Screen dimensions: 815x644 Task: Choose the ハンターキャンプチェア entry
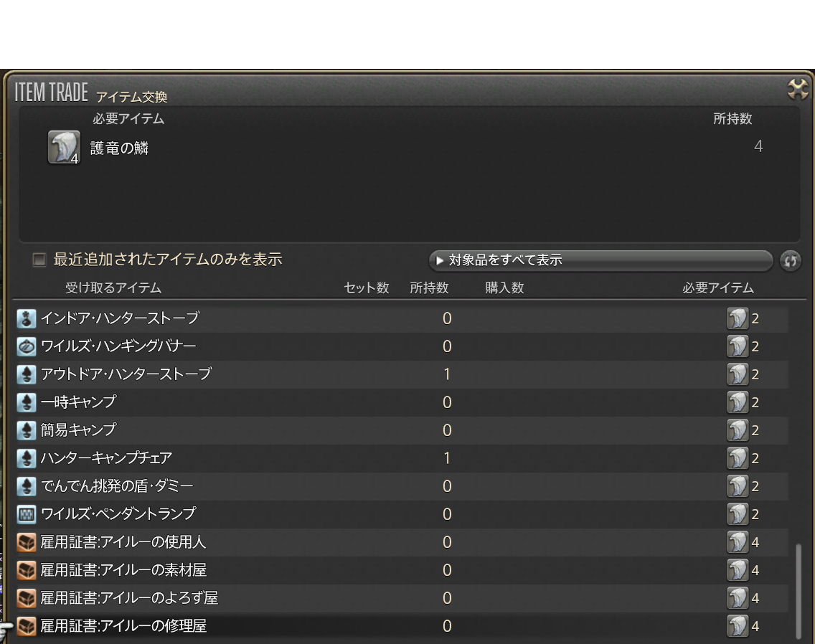[106, 458]
